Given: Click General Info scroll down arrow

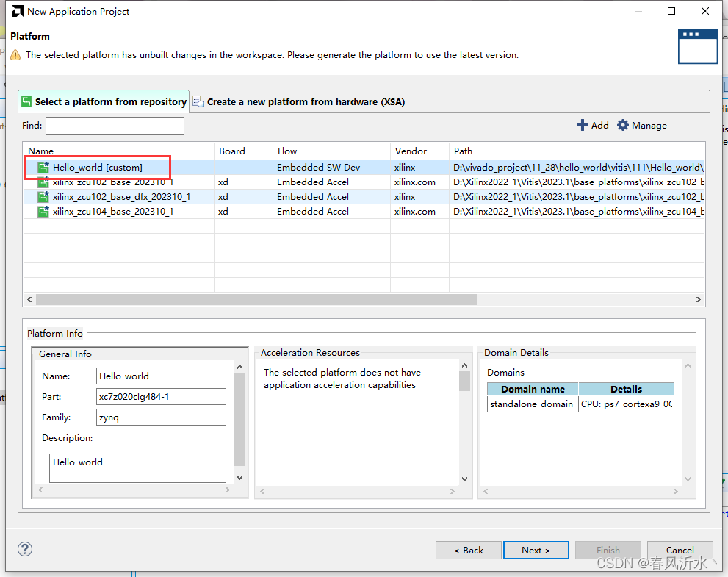Looking at the screenshot, I should tap(239, 478).
